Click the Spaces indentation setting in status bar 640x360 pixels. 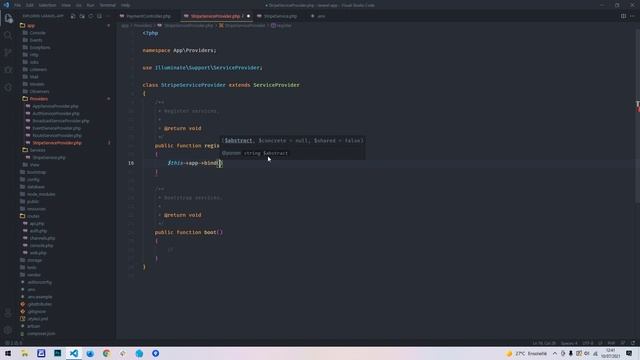[569, 343]
